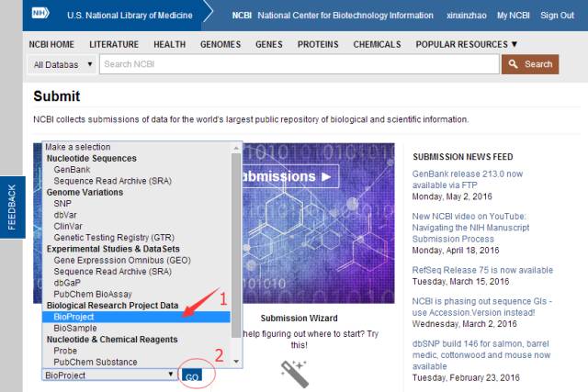Select BioSample from the dropdown list
Viewport: 588px width, 392px height.
click(74, 328)
